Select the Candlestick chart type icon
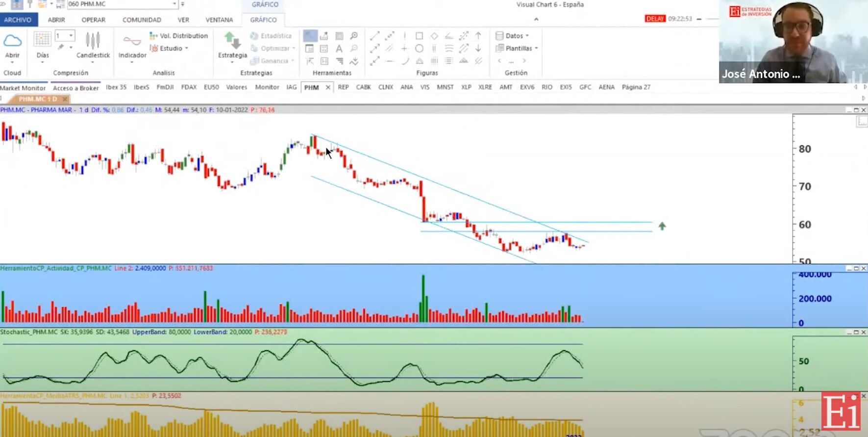The width and height of the screenshot is (868, 437). click(93, 40)
